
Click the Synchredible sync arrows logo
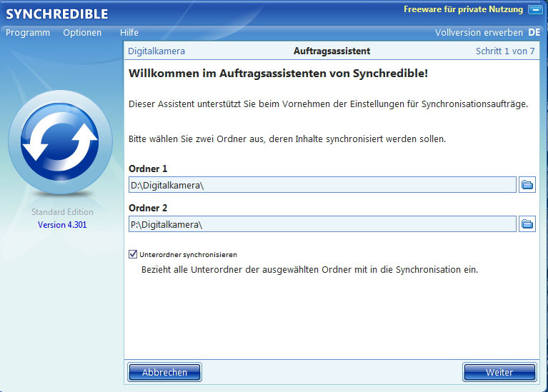[60, 141]
